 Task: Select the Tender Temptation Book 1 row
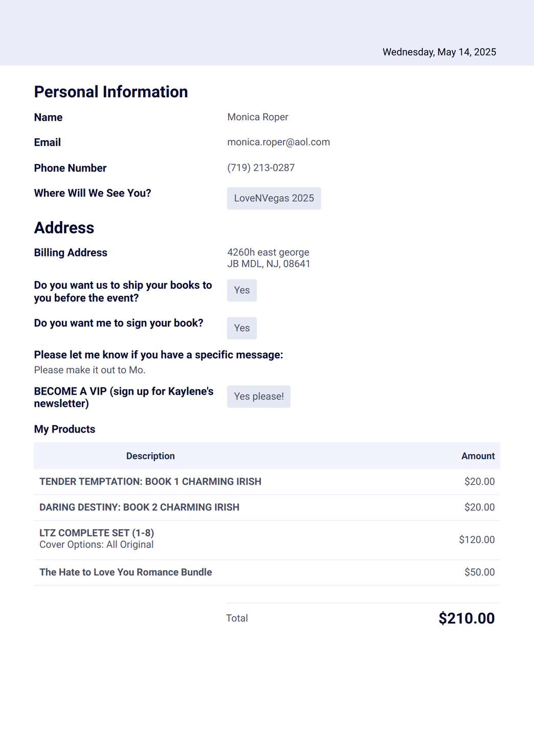(x=267, y=482)
